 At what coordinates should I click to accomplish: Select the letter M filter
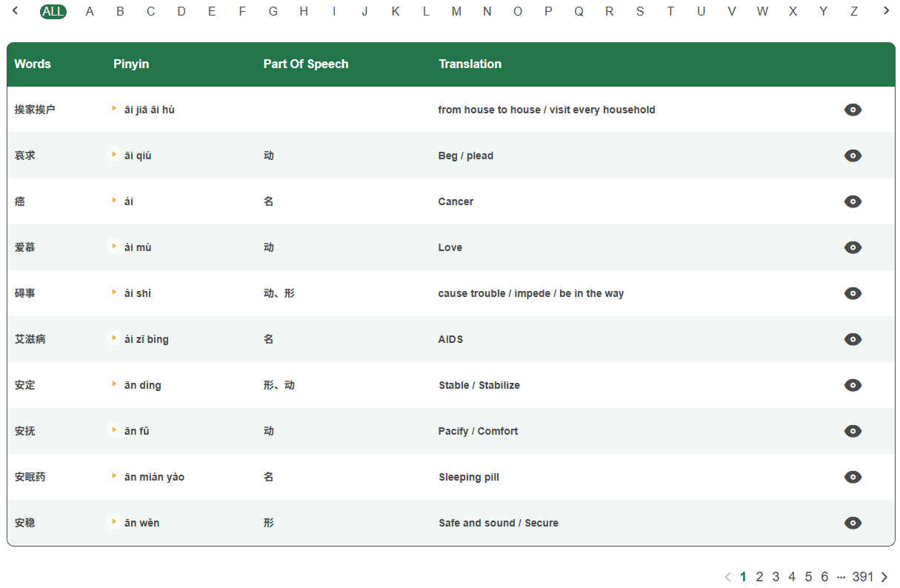click(456, 11)
